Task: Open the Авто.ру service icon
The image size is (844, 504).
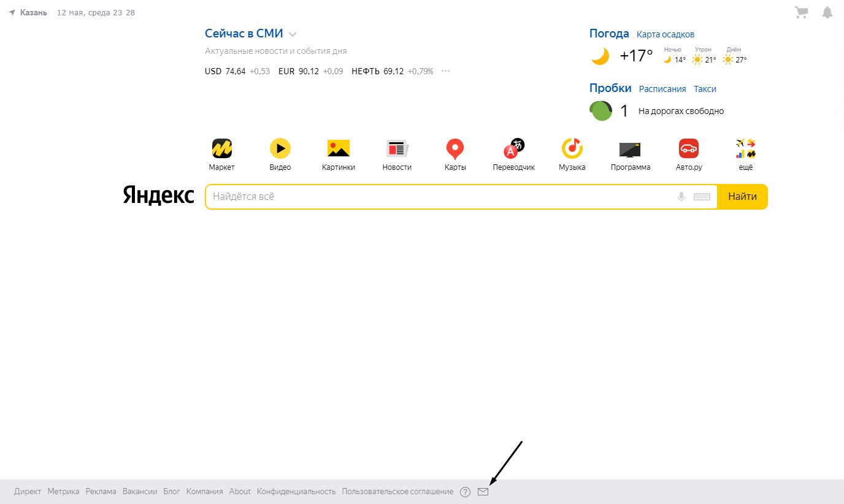Action: point(689,148)
